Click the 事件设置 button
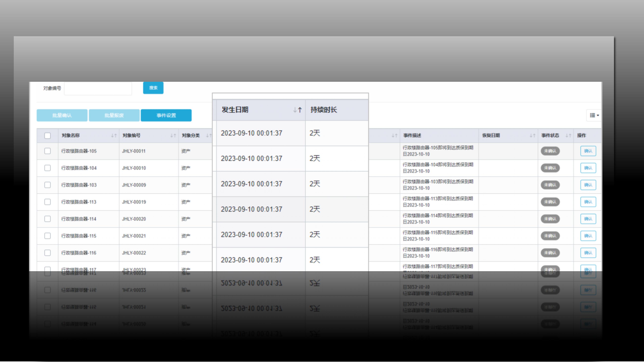Viewport: 644px width, 362px height. (166, 115)
